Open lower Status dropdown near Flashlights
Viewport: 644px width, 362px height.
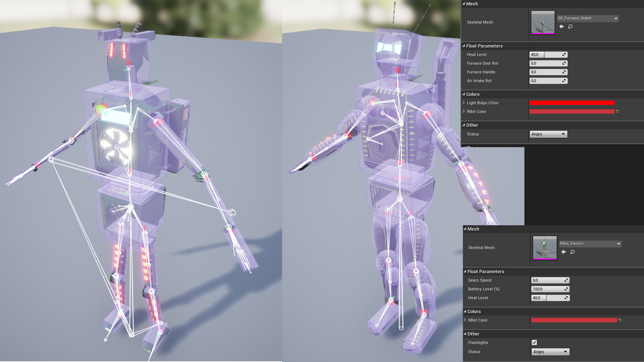coord(550,352)
